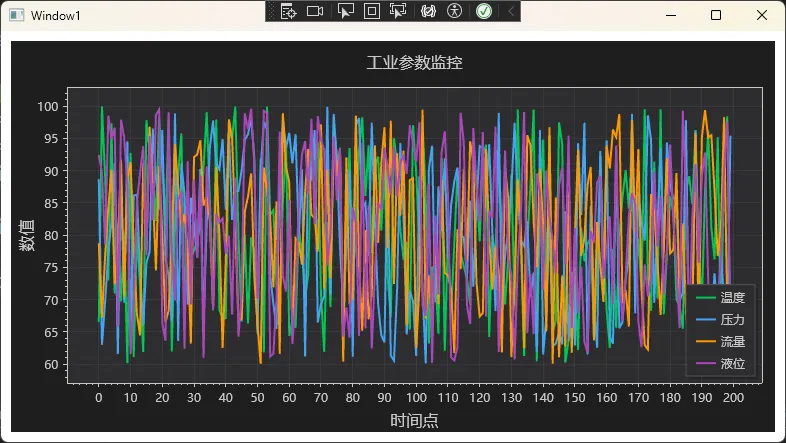Click the Window1 app icon in title bar
The height and width of the screenshot is (443, 786).
tap(17, 15)
